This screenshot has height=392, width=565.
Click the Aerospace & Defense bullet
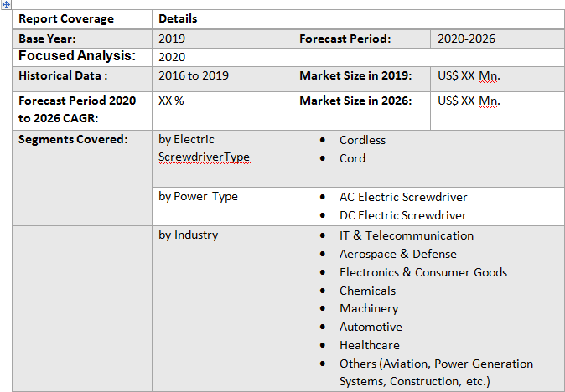tap(397, 254)
